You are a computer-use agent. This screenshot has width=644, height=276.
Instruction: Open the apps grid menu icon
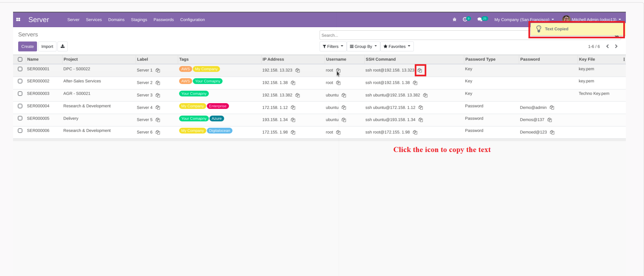tap(18, 19)
